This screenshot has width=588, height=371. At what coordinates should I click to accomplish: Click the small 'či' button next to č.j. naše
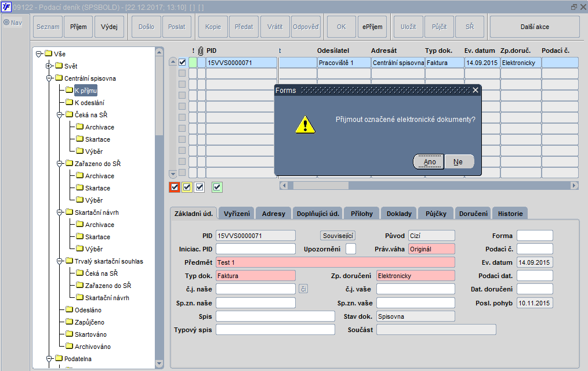click(x=303, y=289)
